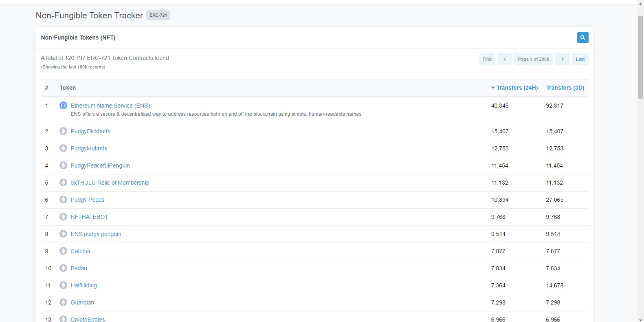Click the ENS 24H transfers value 40,346
The width and height of the screenshot is (644, 322).
[500, 106]
